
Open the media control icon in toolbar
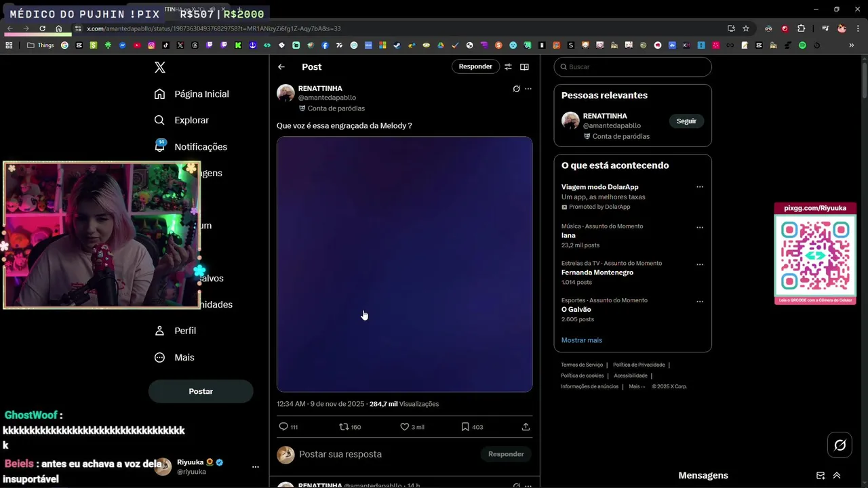[825, 28]
